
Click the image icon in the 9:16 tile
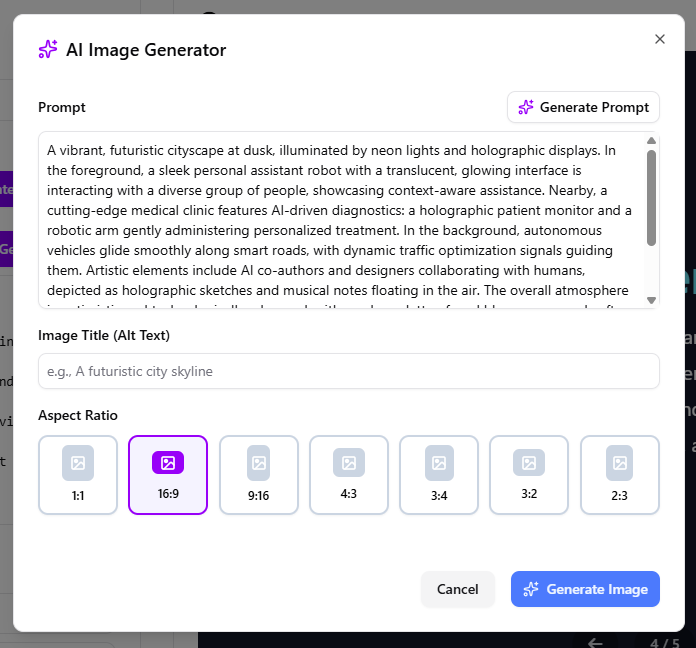click(x=259, y=463)
